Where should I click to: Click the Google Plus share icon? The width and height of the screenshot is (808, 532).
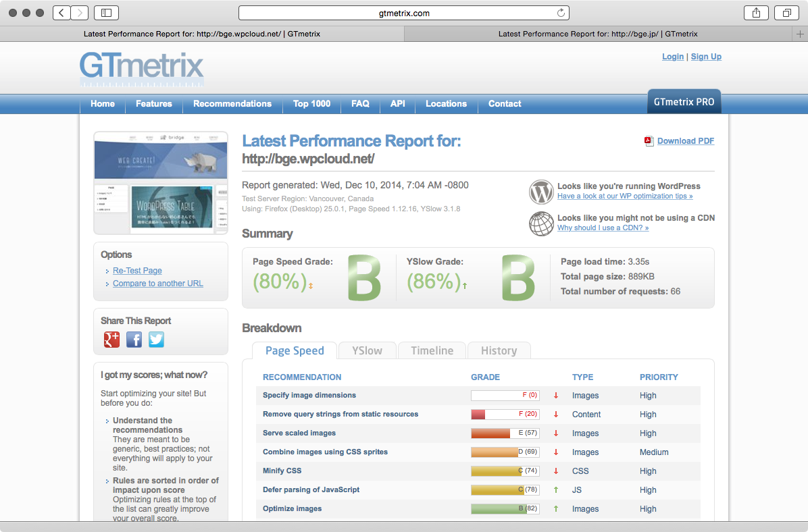click(x=111, y=340)
